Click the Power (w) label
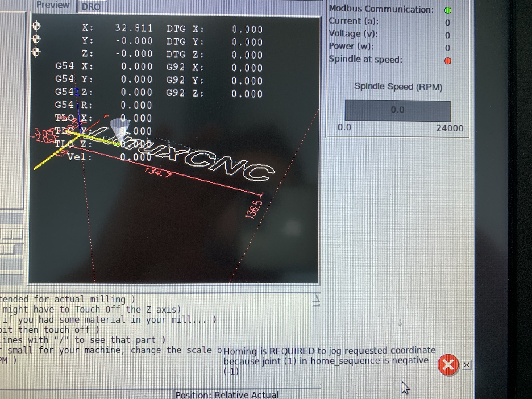The height and width of the screenshot is (399, 532). [x=351, y=46]
